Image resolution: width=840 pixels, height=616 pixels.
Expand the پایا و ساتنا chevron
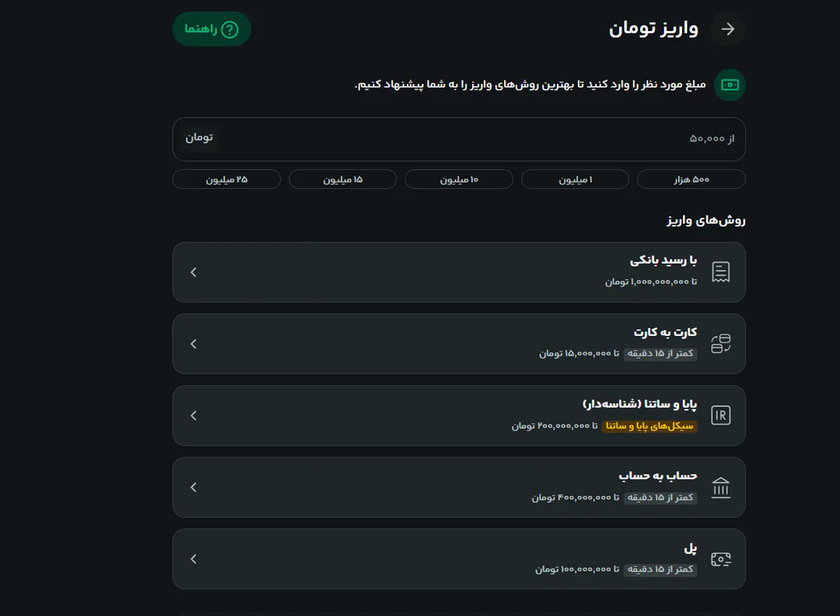[194, 415]
